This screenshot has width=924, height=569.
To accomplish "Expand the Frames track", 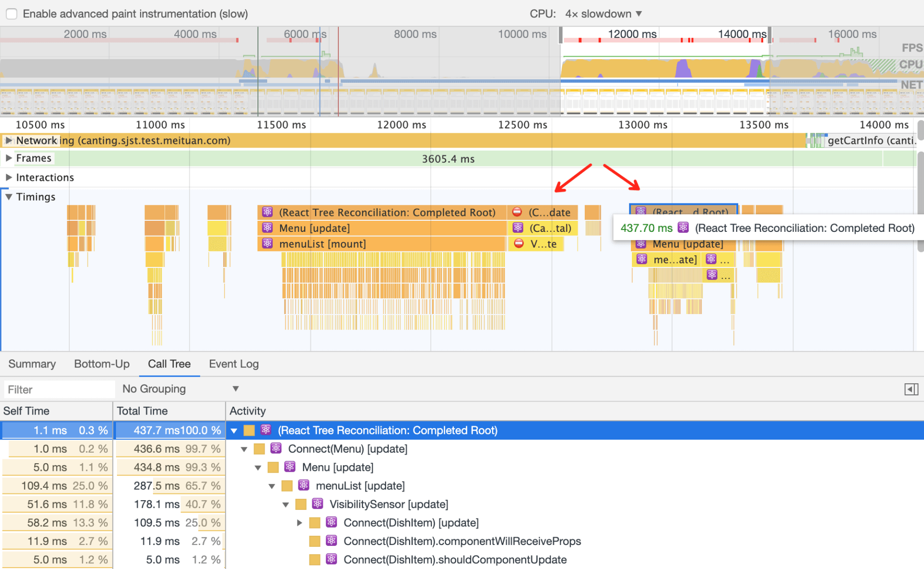I will (x=9, y=158).
